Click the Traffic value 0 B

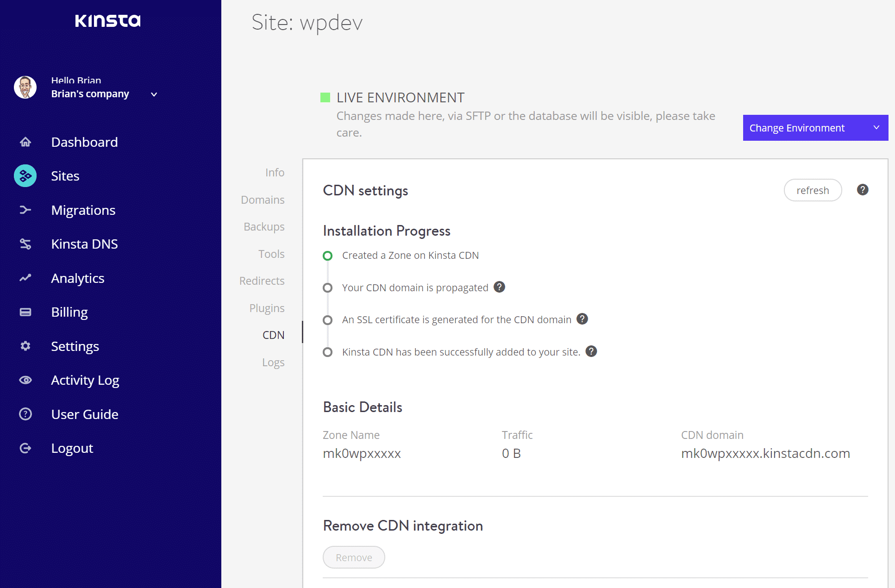pyautogui.click(x=511, y=453)
